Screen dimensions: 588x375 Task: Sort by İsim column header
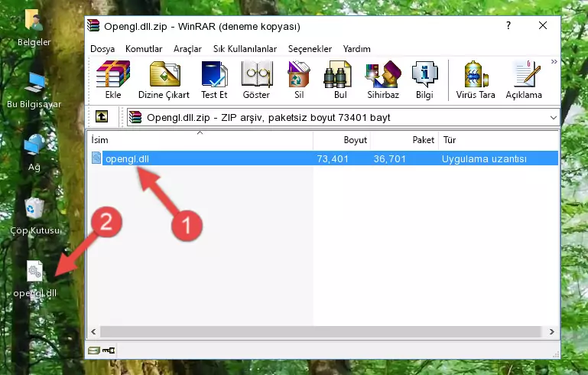200,139
